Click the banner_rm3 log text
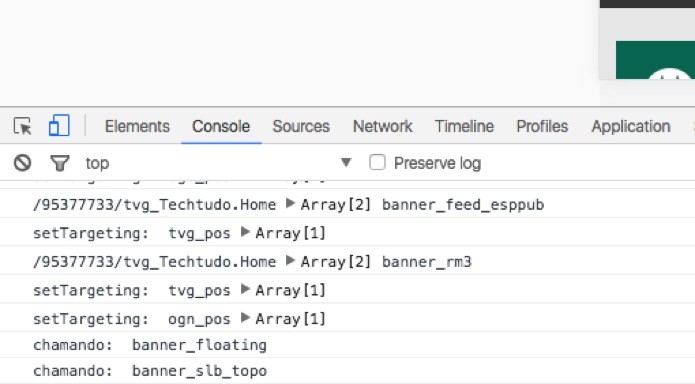Screen dimensions: 695x384 [x=426, y=262]
